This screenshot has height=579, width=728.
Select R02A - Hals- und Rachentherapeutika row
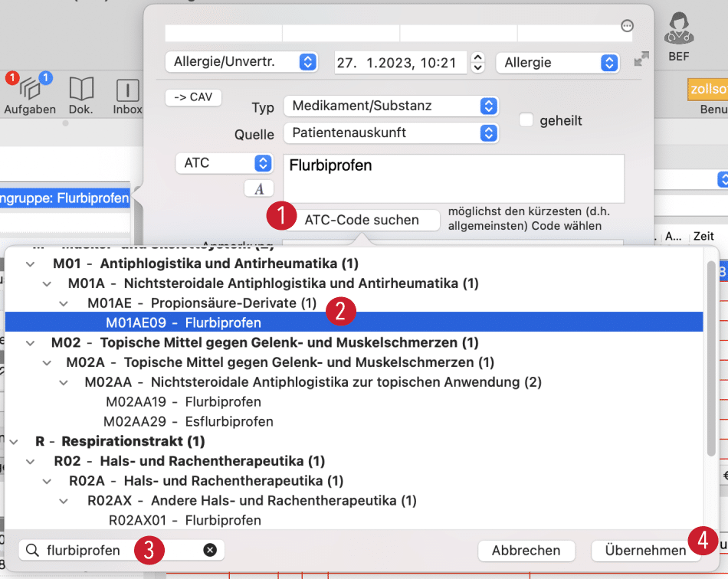(354, 481)
